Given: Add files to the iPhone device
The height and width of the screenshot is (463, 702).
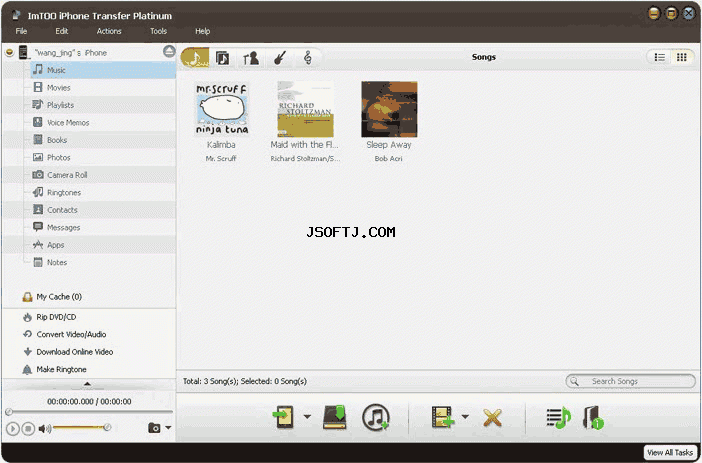Looking at the screenshot, I should click(x=284, y=417).
